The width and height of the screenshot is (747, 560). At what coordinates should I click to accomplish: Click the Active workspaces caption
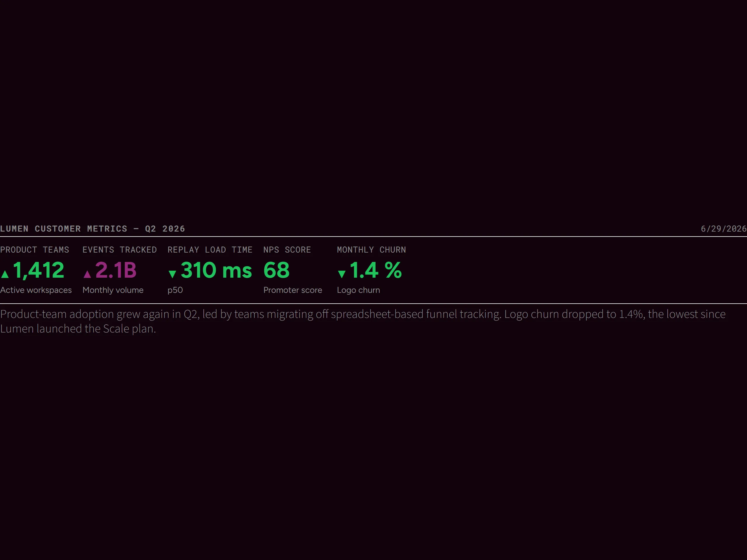click(x=36, y=290)
